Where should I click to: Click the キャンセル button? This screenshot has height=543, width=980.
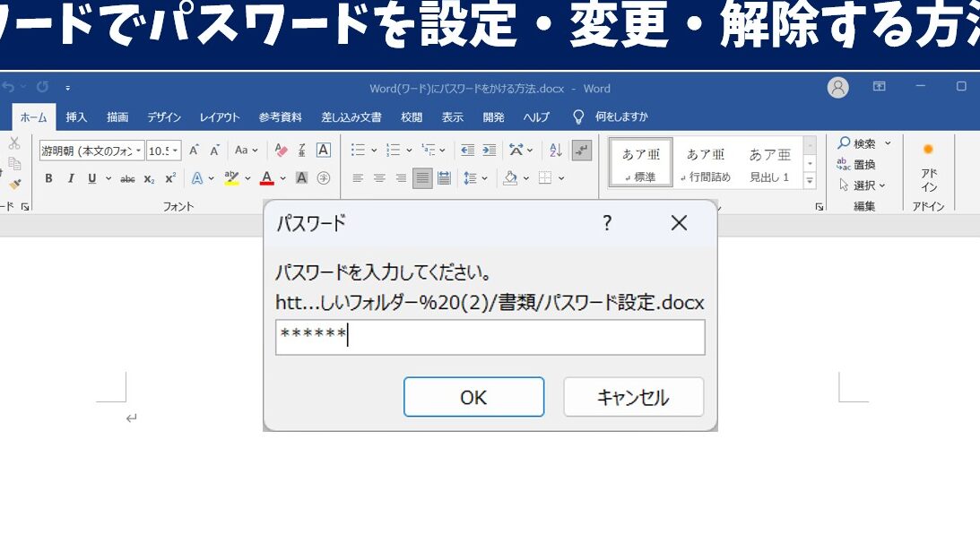(633, 397)
